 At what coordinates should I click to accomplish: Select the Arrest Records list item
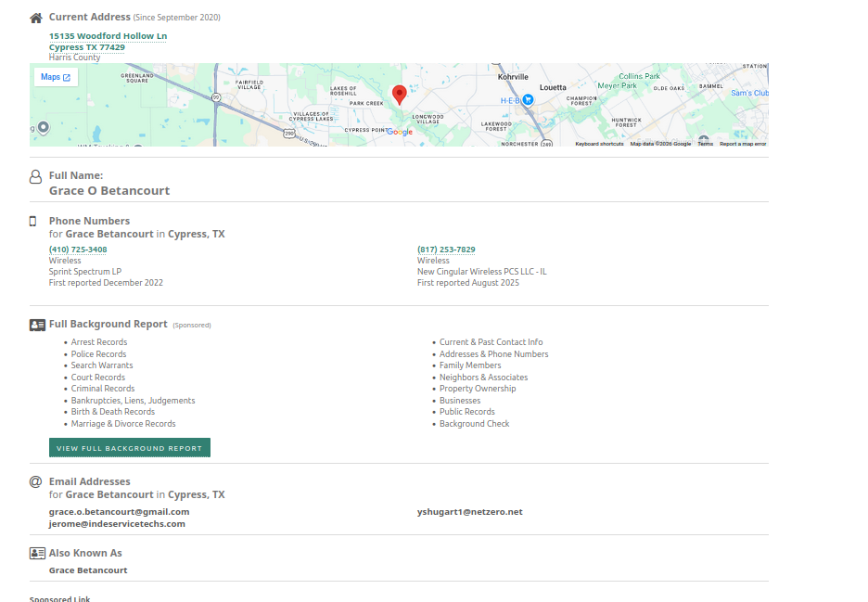click(99, 342)
